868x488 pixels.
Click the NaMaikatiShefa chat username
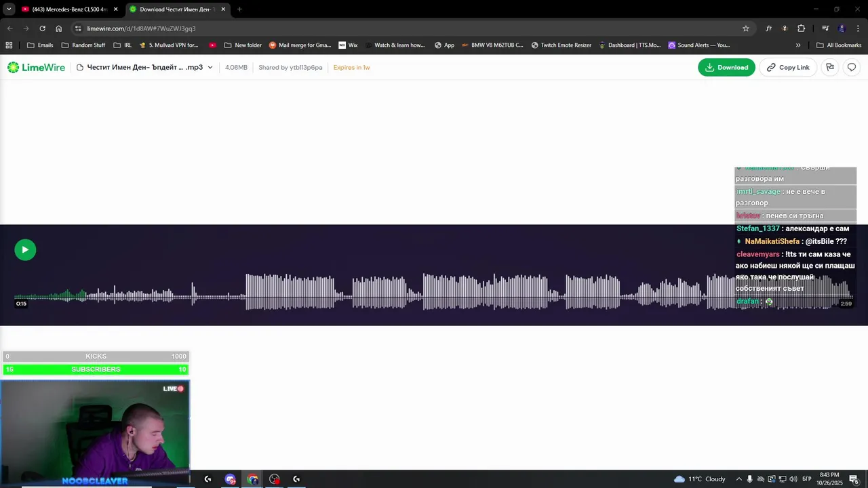772,241
